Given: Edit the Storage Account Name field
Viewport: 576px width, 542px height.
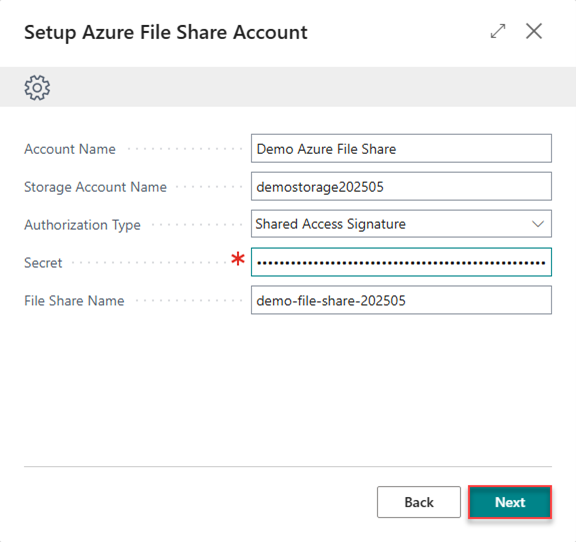Looking at the screenshot, I should (x=401, y=186).
